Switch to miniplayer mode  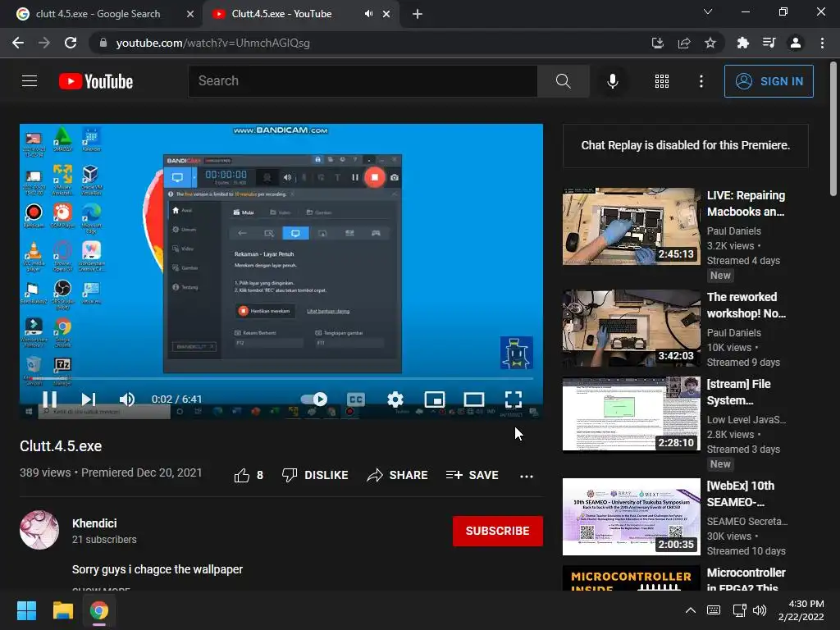click(x=435, y=399)
